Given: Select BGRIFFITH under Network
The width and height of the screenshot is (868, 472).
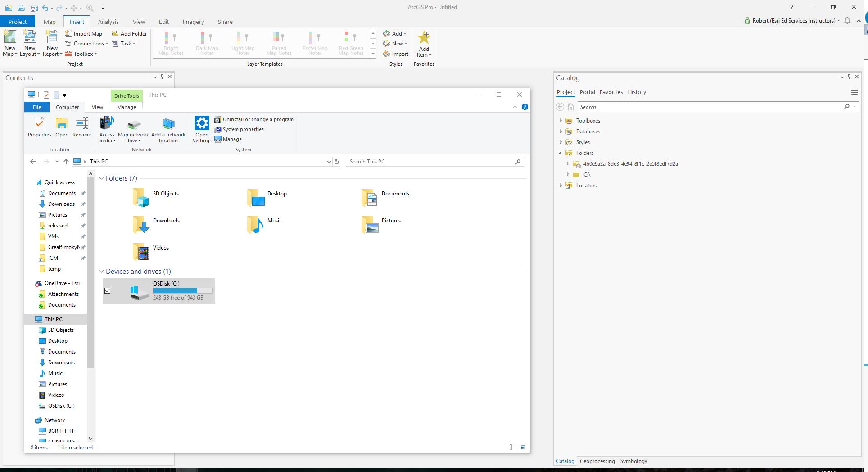Looking at the screenshot, I should 57,431.
